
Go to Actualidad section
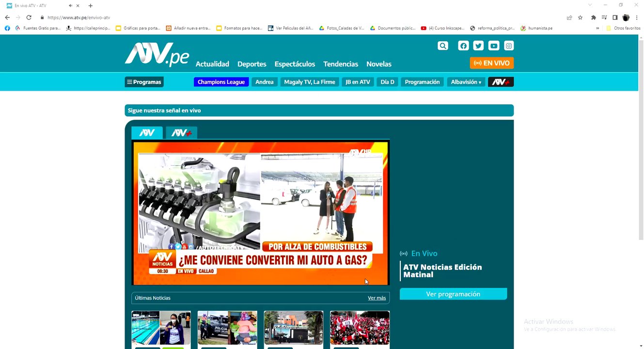(x=212, y=64)
